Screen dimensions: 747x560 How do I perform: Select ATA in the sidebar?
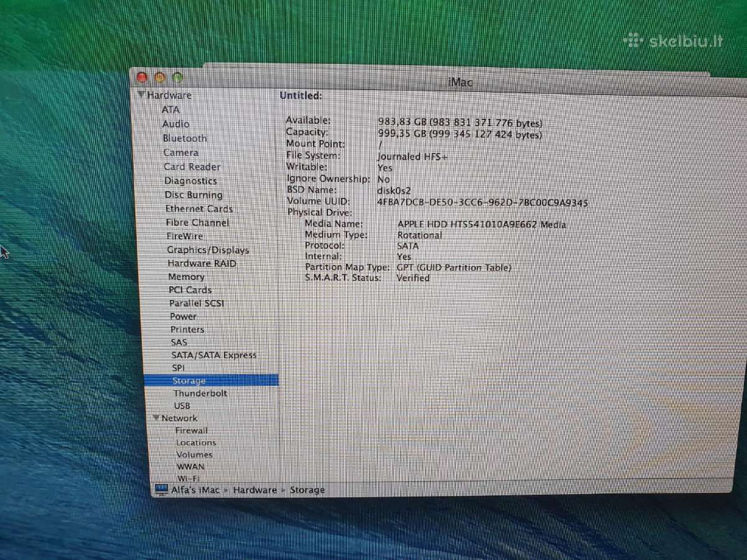[171, 110]
